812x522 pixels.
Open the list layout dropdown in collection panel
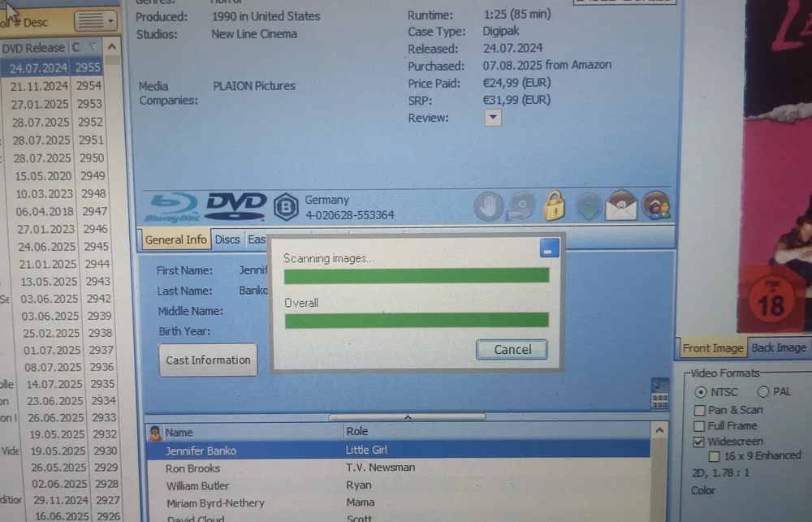[x=96, y=20]
